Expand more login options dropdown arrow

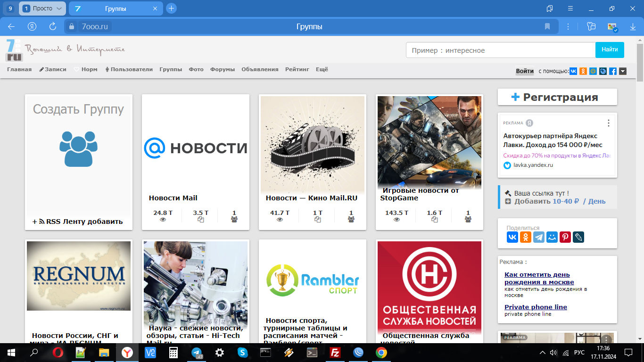tap(623, 71)
